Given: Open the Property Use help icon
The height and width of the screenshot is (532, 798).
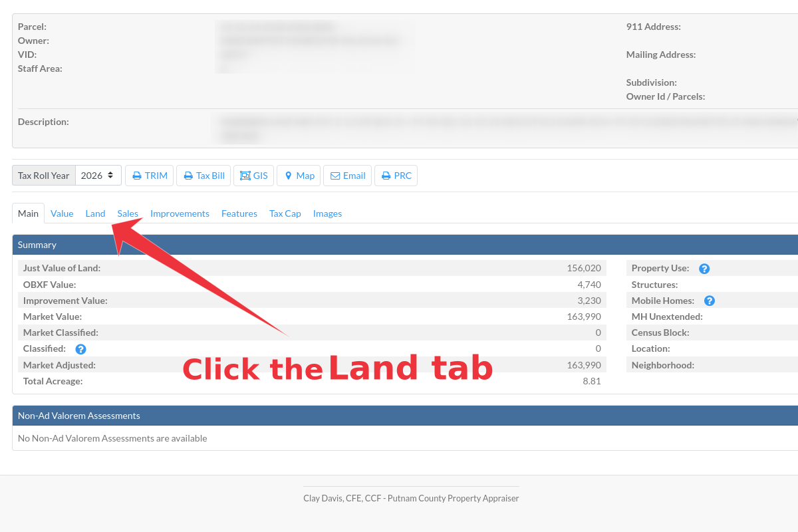Looking at the screenshot, I should tap(704, 268).
